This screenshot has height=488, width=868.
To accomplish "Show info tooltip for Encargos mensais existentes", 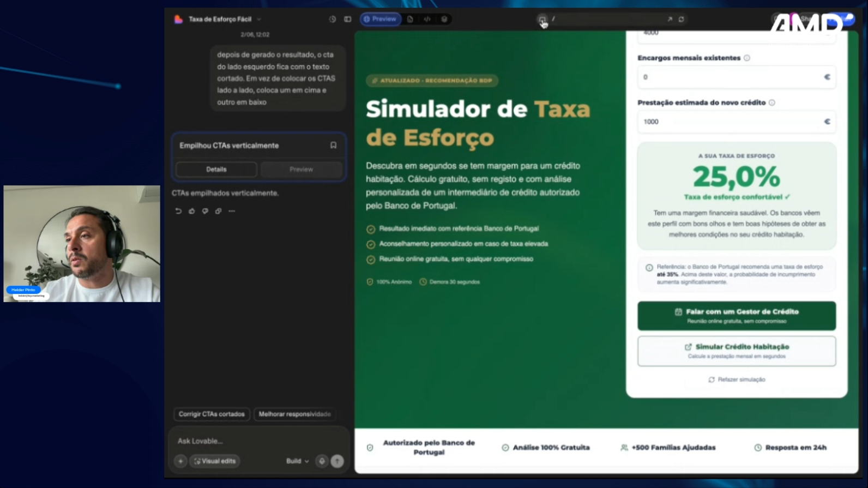I will [x=747, y=58].
